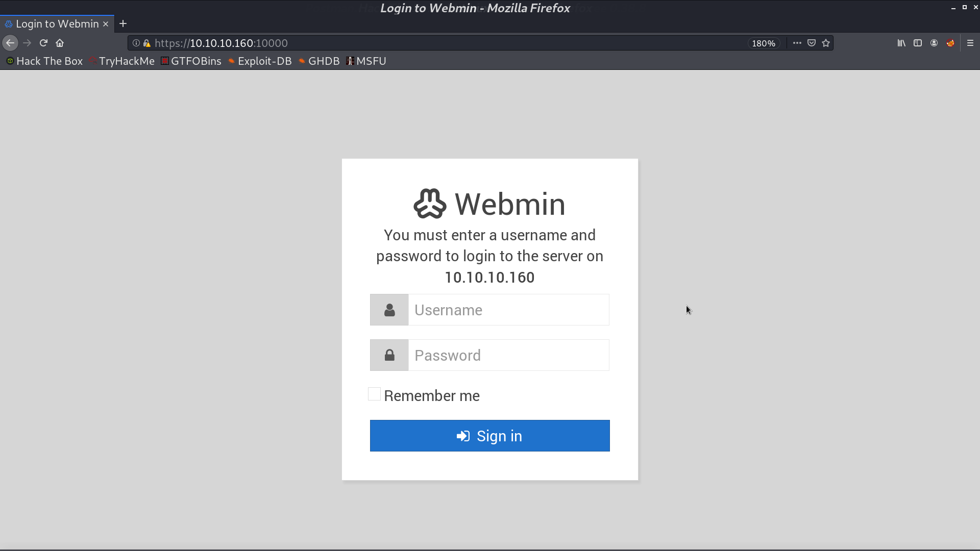Bookmark this page with star icon
980x551 pixels.
[x=826, y=43]
